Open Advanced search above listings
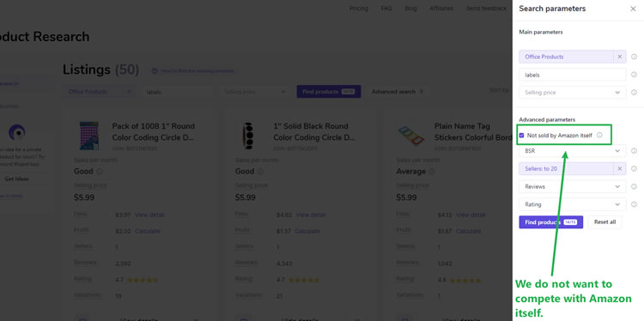Screen dimensions: 644x321 (x=398, y=92)
